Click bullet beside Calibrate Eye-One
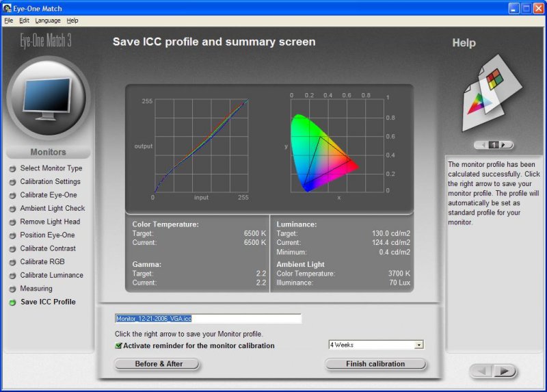The height and width of the screenshot is (392, 547). pyautogui.click(x=12, y=196)
